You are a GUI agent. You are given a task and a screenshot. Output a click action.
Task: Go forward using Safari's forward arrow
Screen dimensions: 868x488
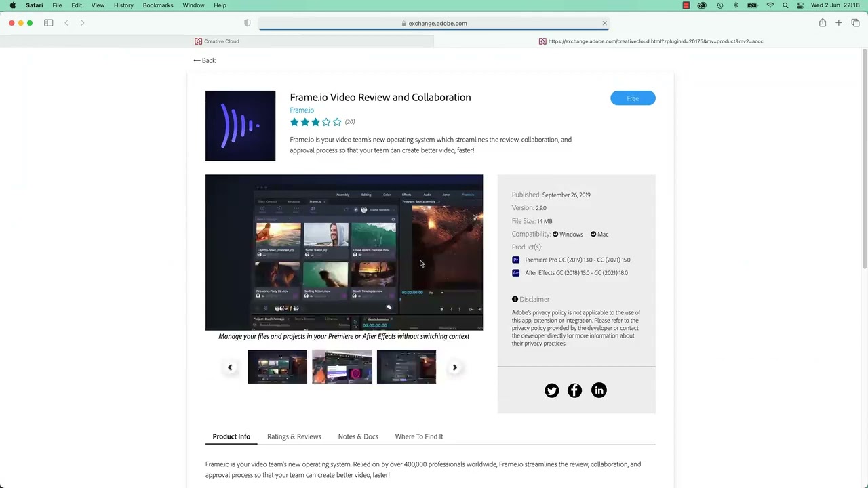[82, 23]
